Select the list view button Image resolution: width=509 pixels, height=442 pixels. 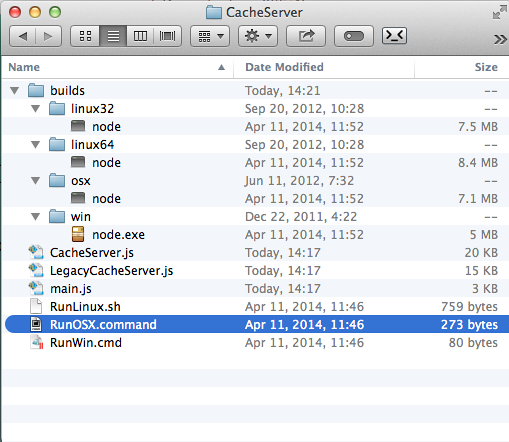tap(113, 36)
